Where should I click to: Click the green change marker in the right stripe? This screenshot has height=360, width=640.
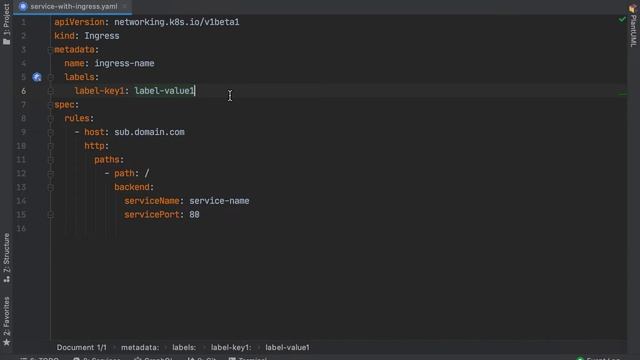622,94
